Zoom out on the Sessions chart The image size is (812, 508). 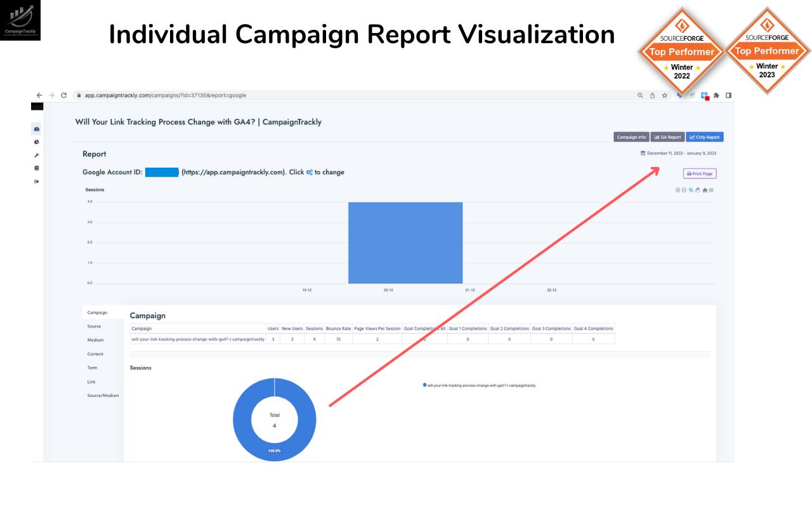684,190
